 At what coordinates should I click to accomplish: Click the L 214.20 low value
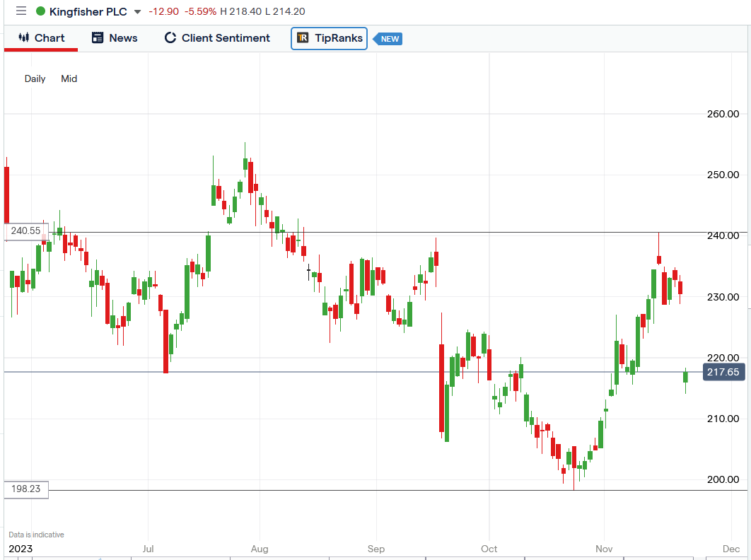tap(285, 11)
